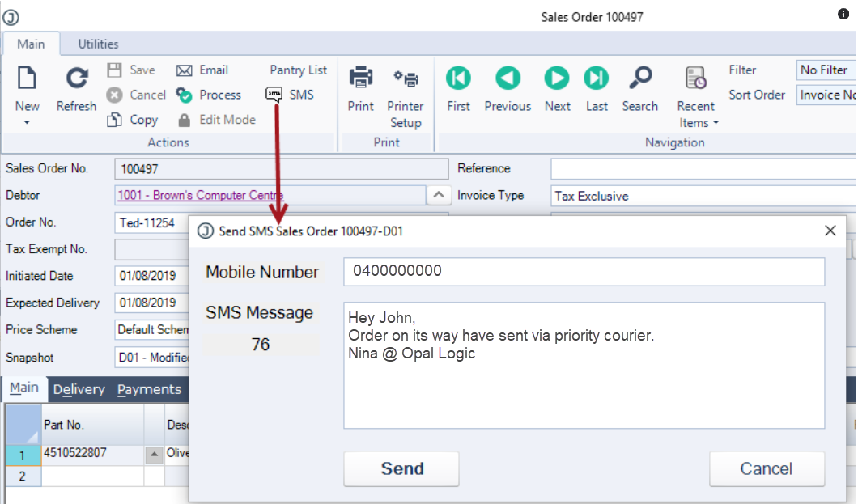Click the Email action icon

[x=185, y=70]
